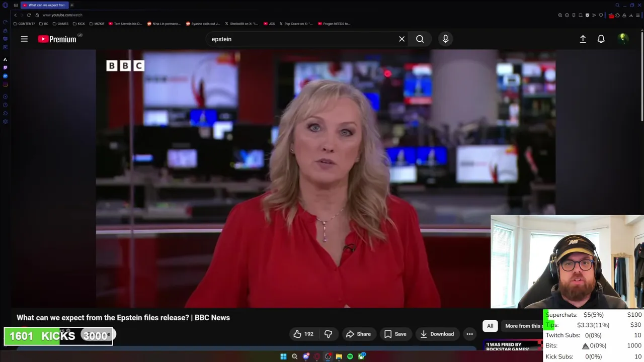Open 'Tom Unveils his D...' bookmark
This screenshot has width=644, height=362.
pyautogui.click(x=125, y=24)
